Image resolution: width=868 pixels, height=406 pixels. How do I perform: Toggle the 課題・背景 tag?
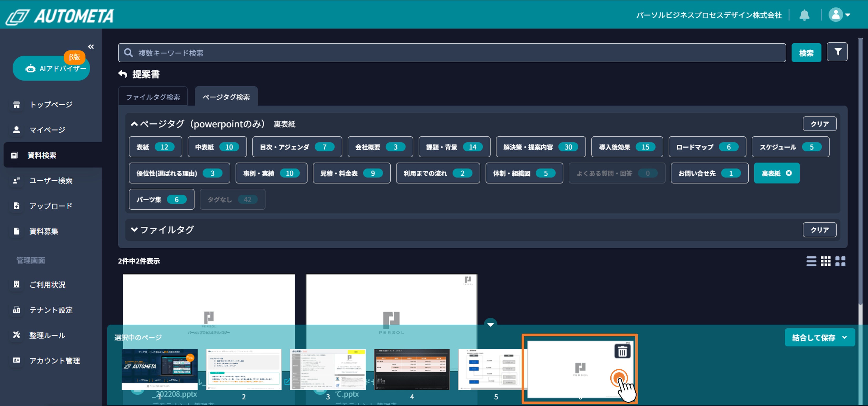tap(454, 147)
